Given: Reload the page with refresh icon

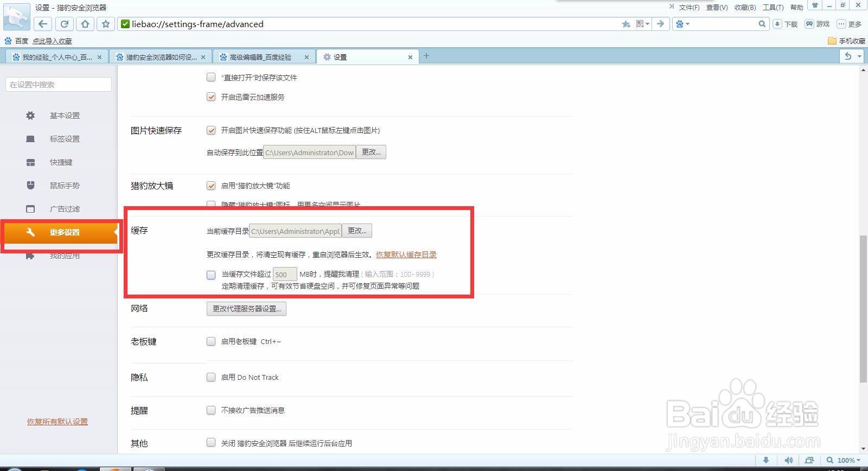Looking at the screenshot, I should pos(64,24).
